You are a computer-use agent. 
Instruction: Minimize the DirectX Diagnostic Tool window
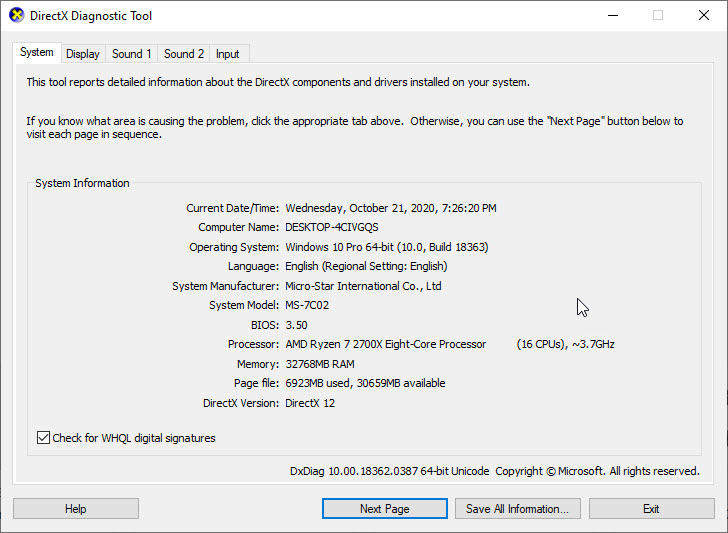[613, 15]
